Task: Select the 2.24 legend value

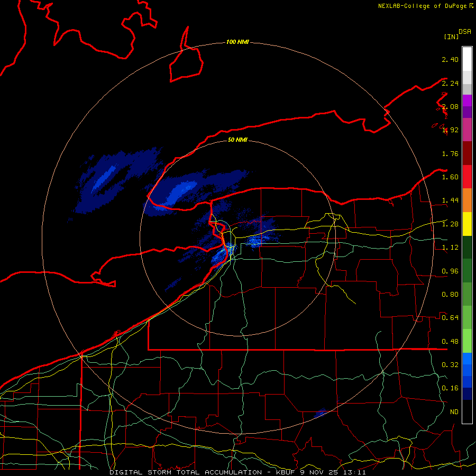Action: coord(450,83)
